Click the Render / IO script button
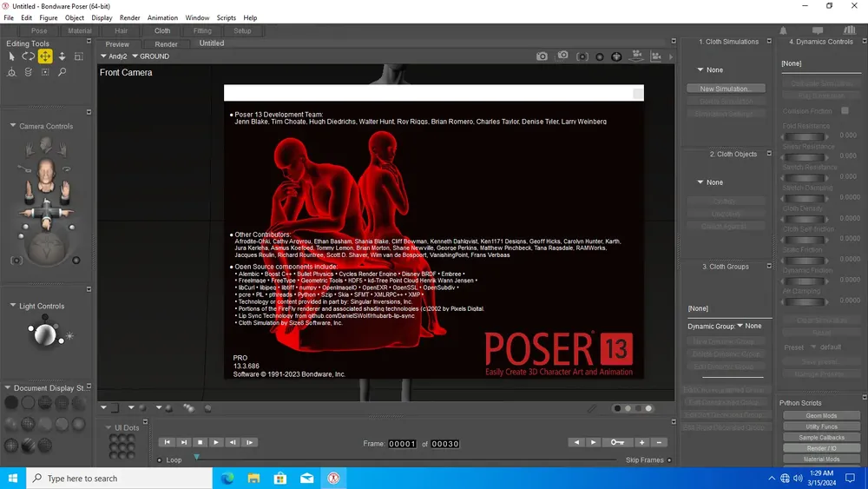The width and height of the screenshot is (868, 489). tap(821, 448)
